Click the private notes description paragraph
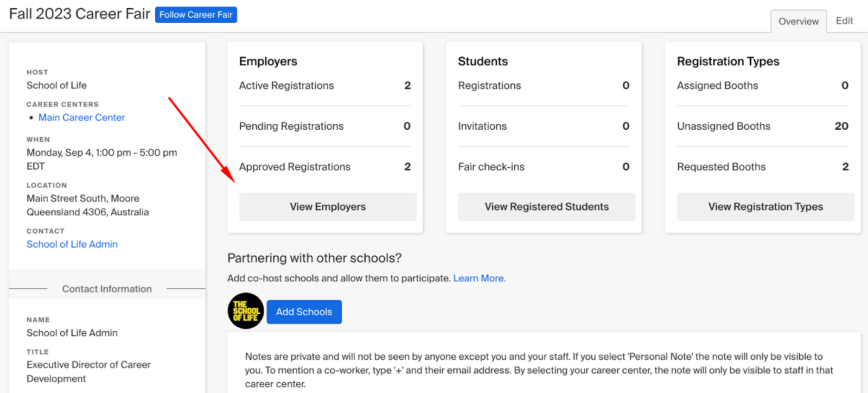Viewport: 868px width, 393px height. click(x=539, y=370)
